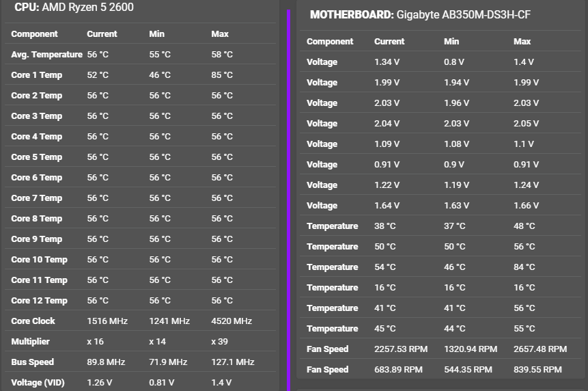Click the 'x 14' minimum multiplier value
This screenshot has height=391, width=588.
click(157, 342)
